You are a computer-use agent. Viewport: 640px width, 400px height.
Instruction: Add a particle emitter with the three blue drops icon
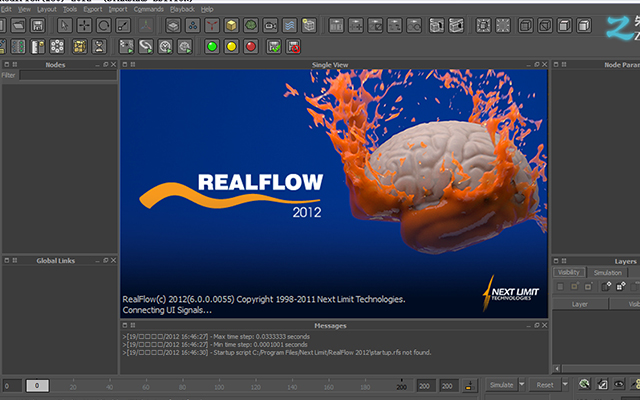193,25
